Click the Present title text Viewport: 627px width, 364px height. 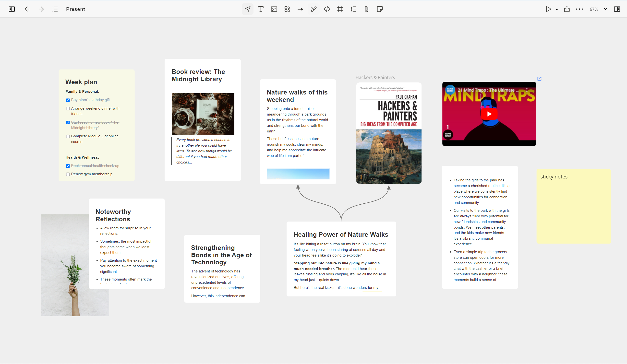(x=75, y=9)
